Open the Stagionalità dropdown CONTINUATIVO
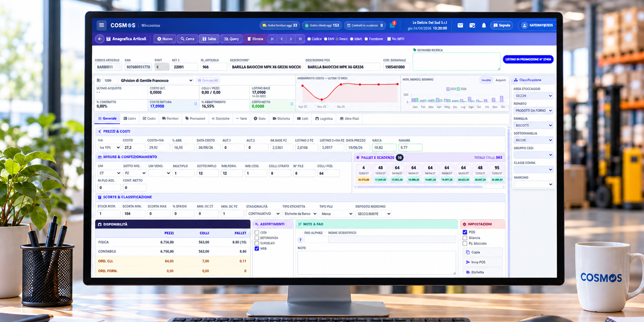Image resolution: width=644 pixels, height=322 pixels. pyautogui.click(x=263, y=214)
